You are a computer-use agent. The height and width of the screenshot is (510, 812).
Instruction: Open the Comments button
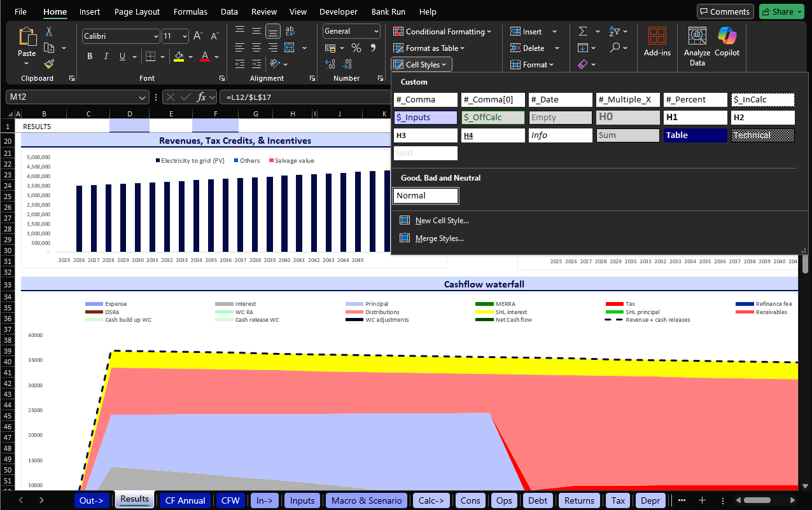click(725, 11)
